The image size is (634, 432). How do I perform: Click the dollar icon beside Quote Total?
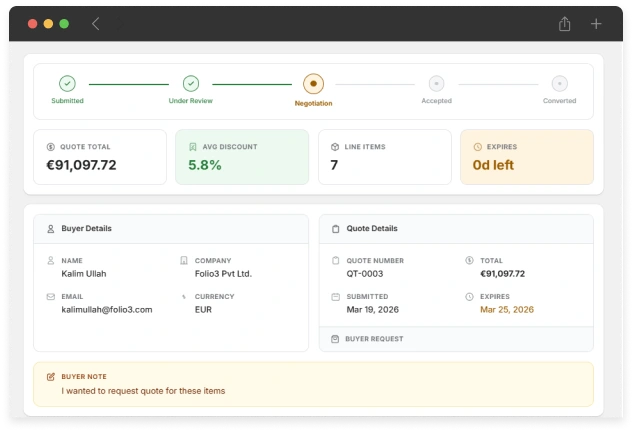[x=51, y=147]
